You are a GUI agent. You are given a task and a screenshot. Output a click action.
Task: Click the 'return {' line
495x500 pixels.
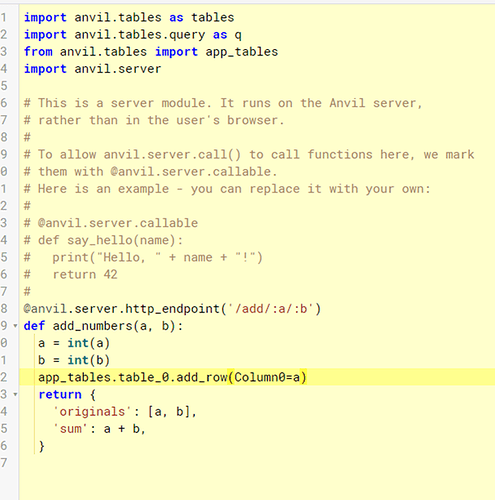(67, 395)
